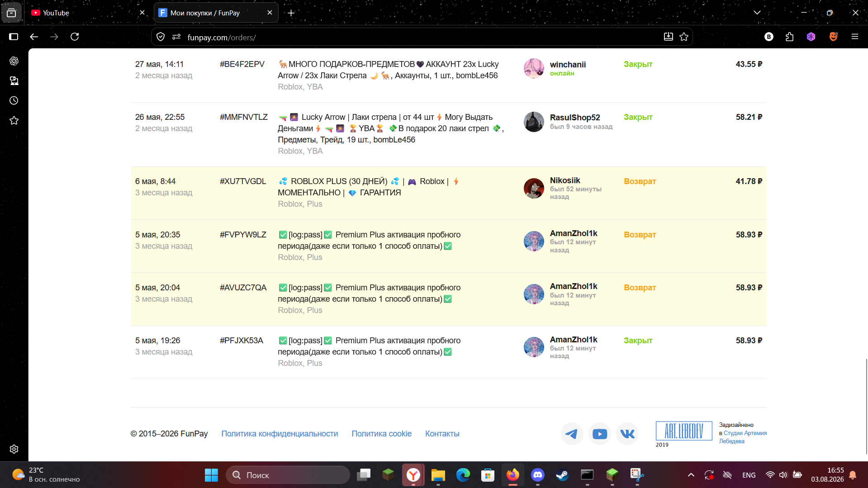The image size is (868, 488).
Task: Switch to the YouTube tab
Action: pos(86,13)
